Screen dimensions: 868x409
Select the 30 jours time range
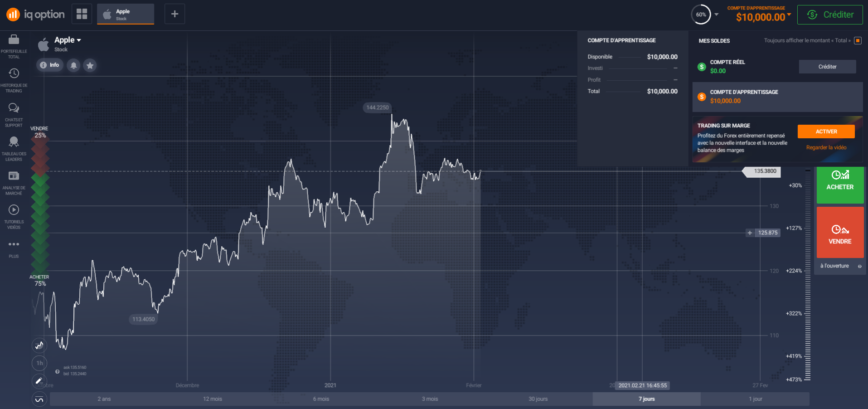538,399
